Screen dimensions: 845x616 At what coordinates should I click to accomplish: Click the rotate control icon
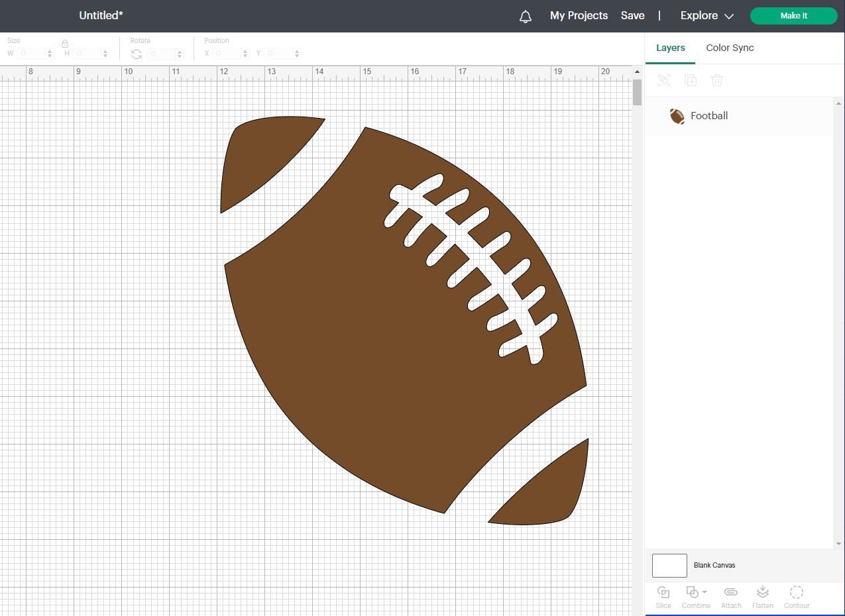[136, 54]
